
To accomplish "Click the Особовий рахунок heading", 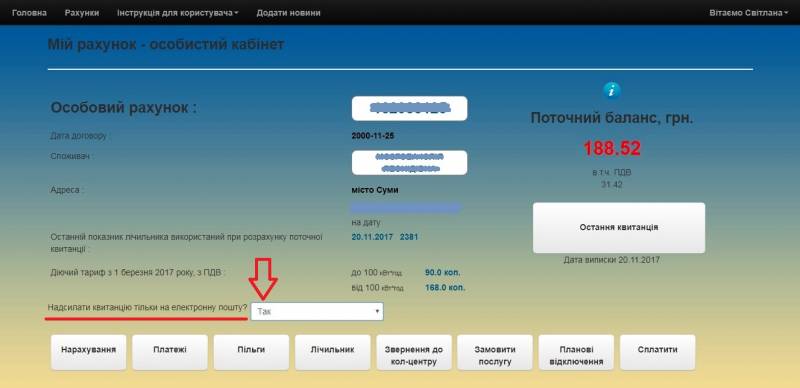I will click(124, 108).
